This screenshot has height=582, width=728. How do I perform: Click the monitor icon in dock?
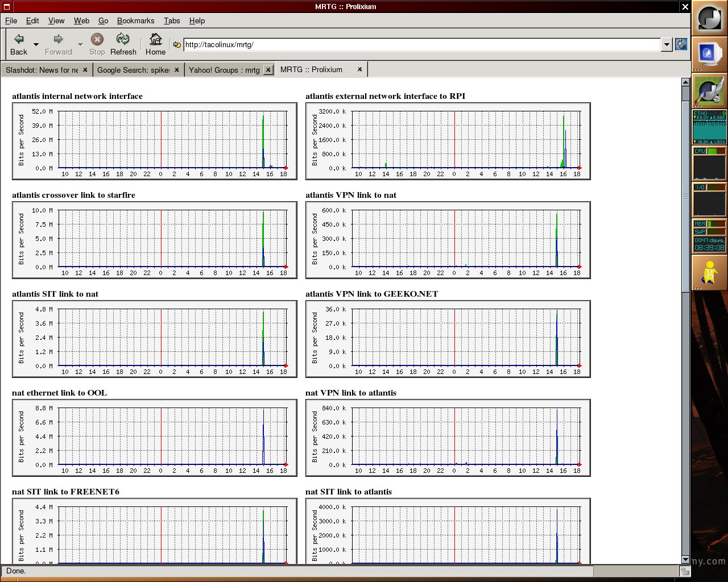(x=709, y=54)
